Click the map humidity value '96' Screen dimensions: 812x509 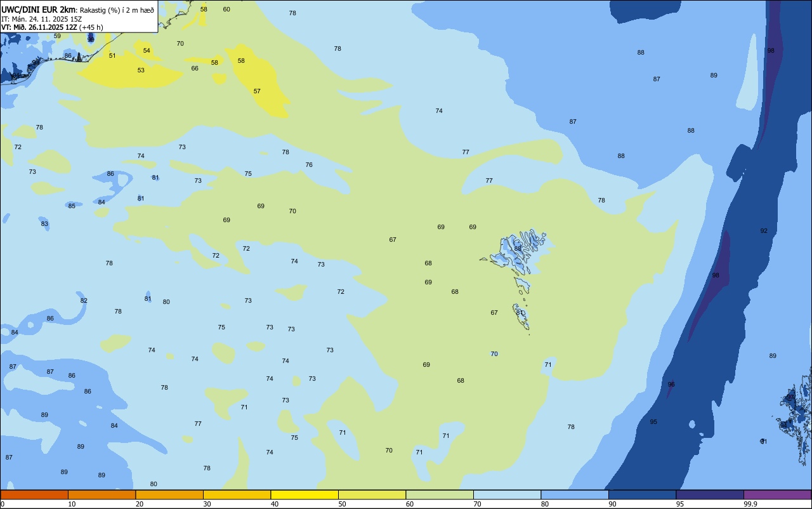click(x=671, y=385)
